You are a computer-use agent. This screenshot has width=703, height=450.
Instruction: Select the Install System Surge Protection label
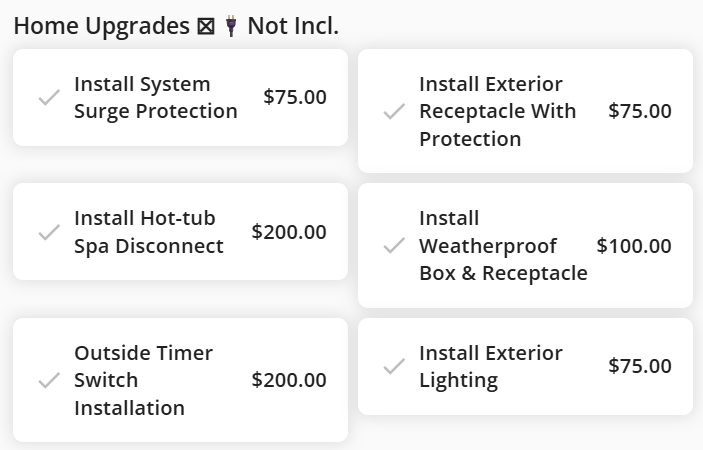pyautogui.click(x=155, y=98)
